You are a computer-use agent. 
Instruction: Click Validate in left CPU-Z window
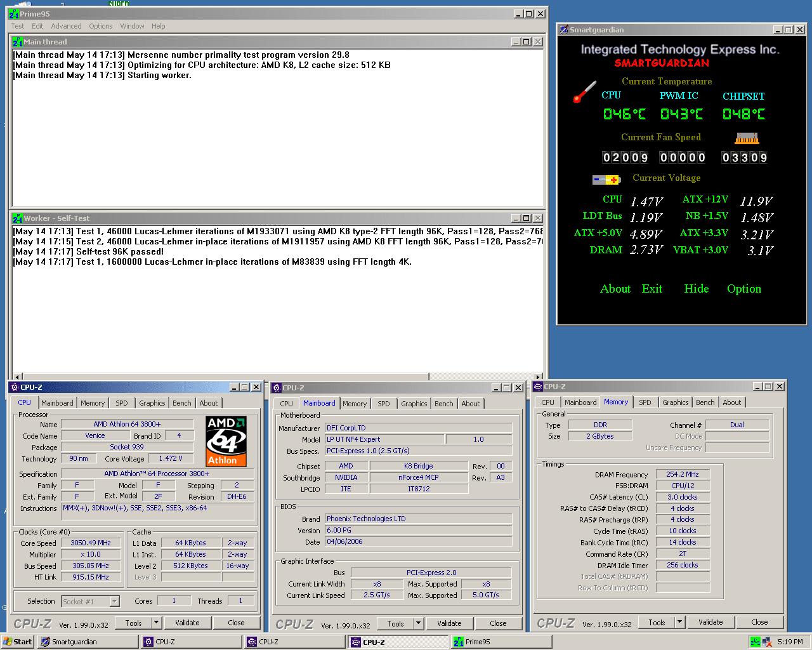point(187,623)
